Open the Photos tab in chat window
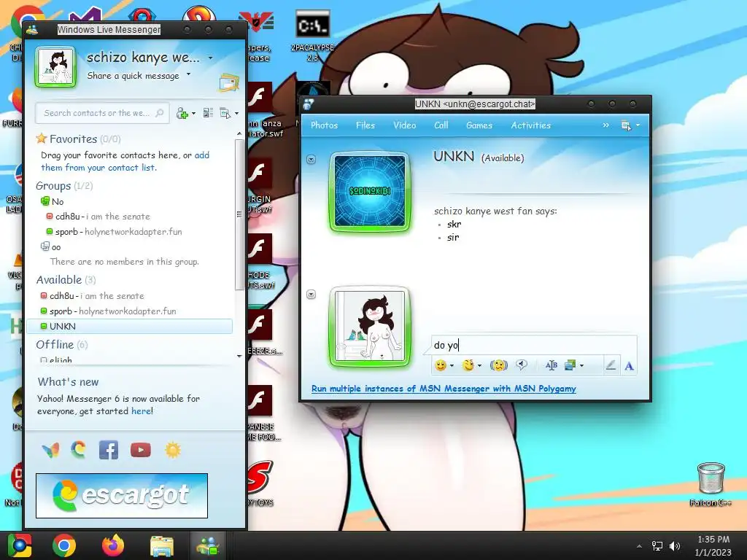Image resolution: width=747 pixels, height=560 pixels. 324,125
